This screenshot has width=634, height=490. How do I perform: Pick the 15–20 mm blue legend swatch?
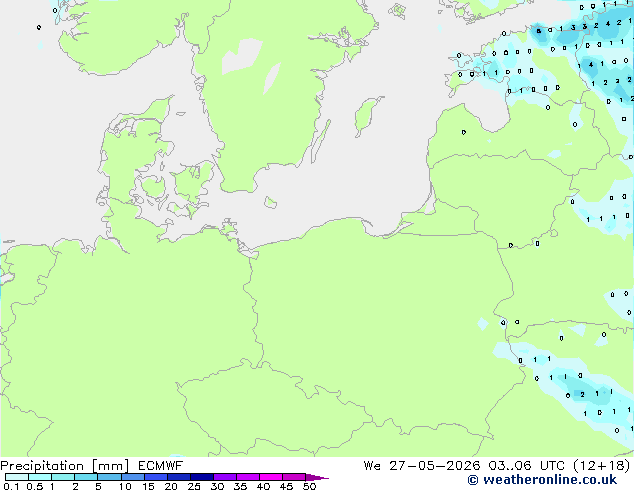[x=155, y=477]
